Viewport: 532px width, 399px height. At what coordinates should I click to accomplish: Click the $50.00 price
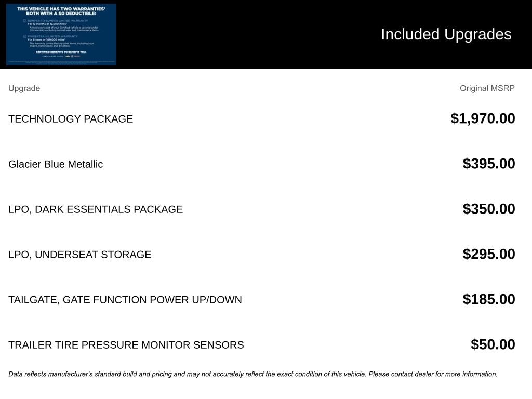coord(493,344)
